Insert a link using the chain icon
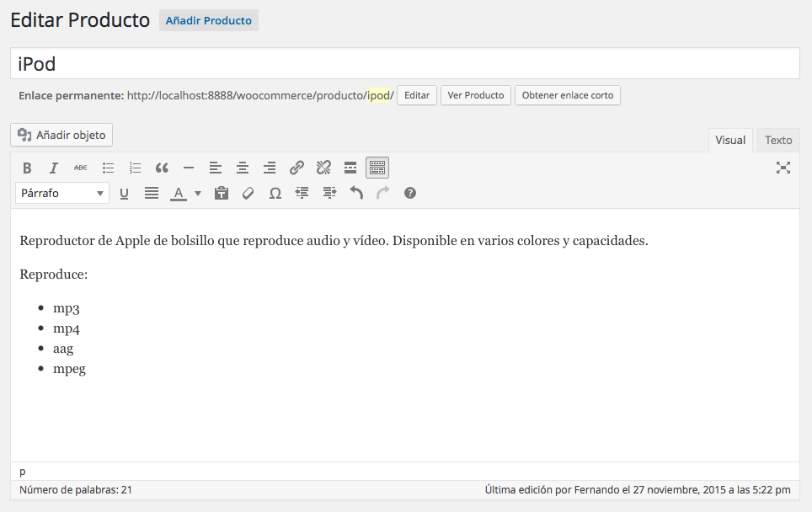This screenshot has height=512, width=812. coord(296,168)
